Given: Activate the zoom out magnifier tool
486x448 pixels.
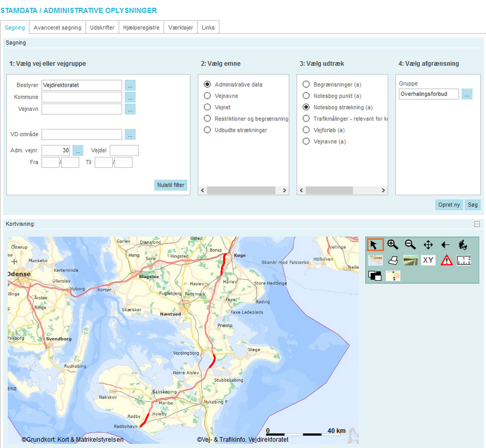Looking at the screenshot, I should coord(411,245).
